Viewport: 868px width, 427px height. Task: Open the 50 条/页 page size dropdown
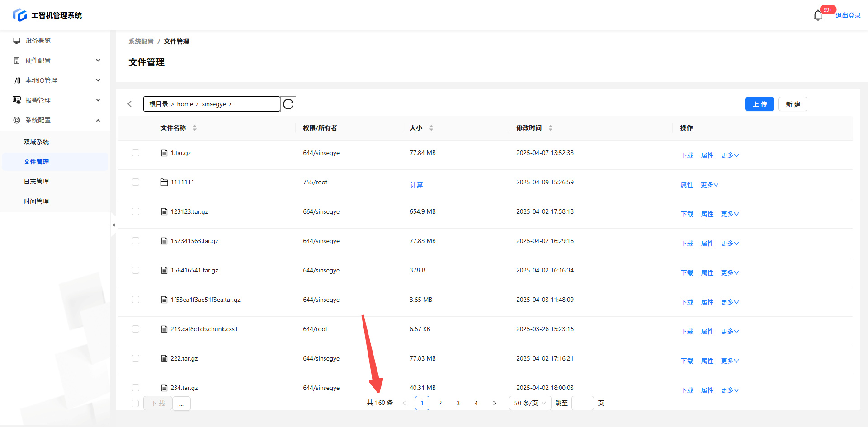(530, 403)
